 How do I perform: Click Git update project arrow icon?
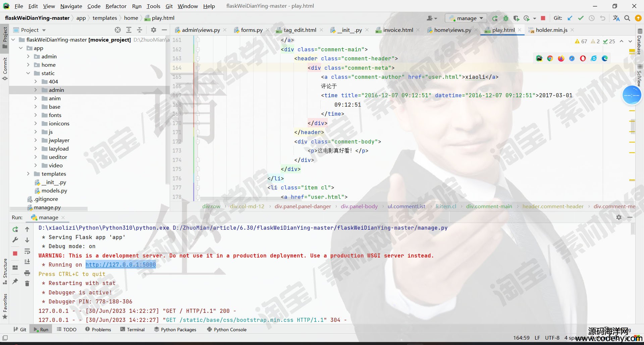click(570, 18)
